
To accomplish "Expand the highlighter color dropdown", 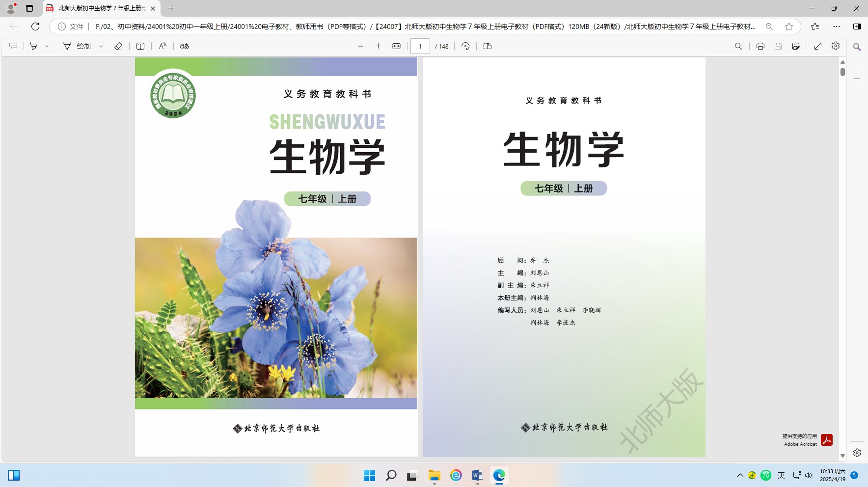I will pyautogui.click(x=47, y=46).
